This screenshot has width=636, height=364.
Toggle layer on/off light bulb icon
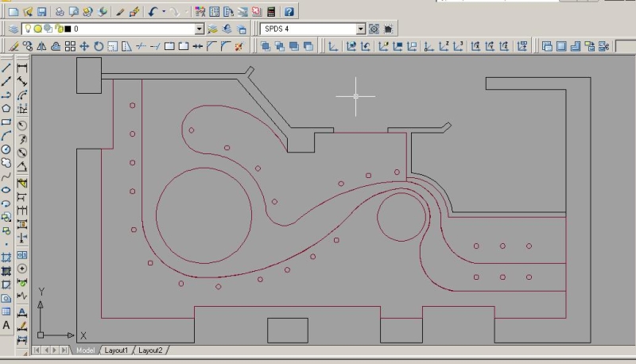click(x=28, y=29)
